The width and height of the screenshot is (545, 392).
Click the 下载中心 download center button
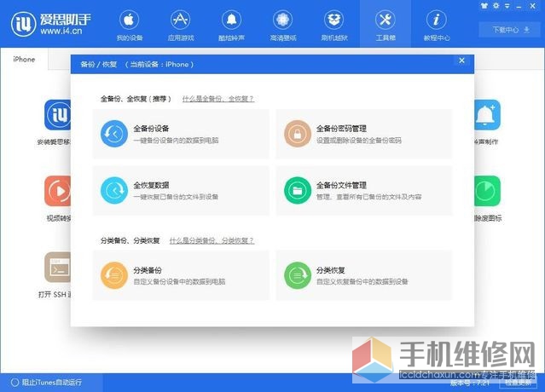pos(511,30)
